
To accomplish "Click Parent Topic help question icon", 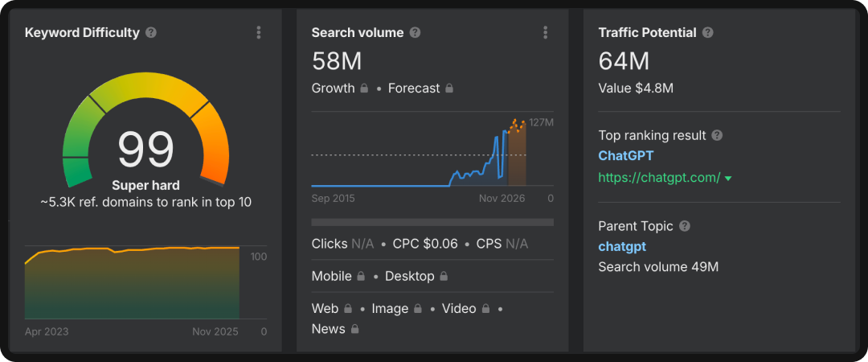I will point(685,226).
